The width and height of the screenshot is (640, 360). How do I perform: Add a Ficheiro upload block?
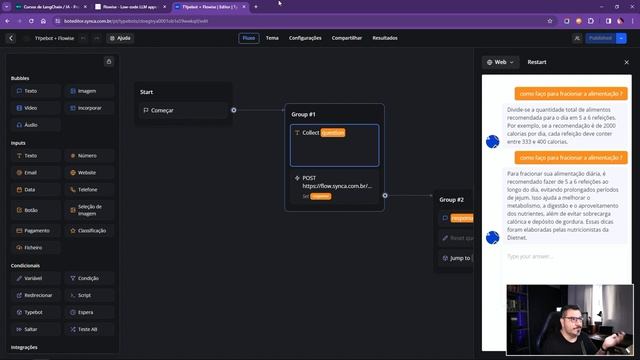pyautogui.click(x=36, y=247)
